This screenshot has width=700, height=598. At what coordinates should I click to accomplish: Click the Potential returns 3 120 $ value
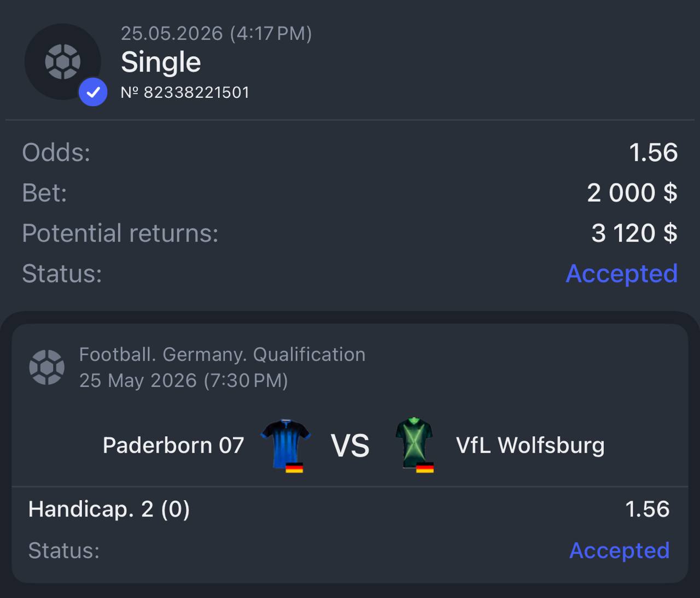(x=634, y=233)
